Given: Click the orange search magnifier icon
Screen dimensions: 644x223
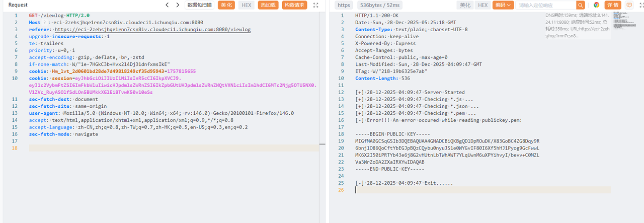Looking at the screenshot, I should 581,5.
